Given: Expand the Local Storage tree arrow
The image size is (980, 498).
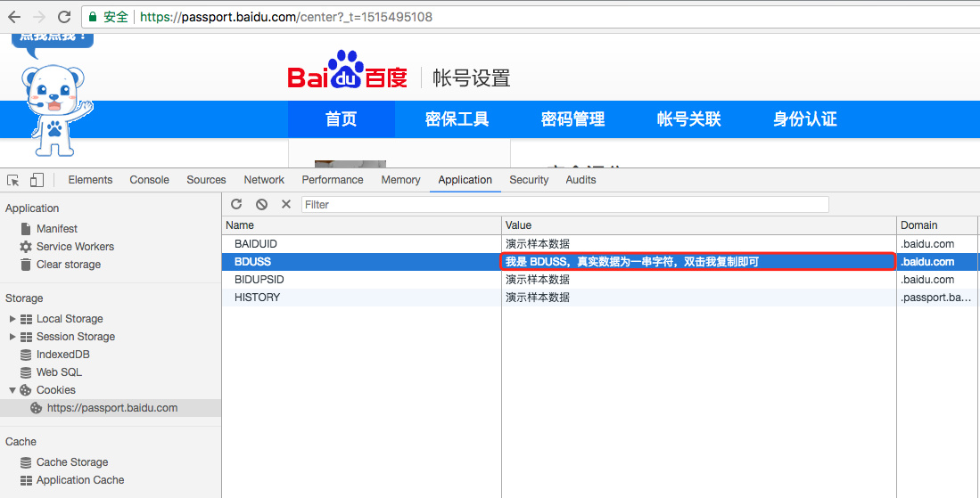Looking at the screenshot, I should 12,319.
